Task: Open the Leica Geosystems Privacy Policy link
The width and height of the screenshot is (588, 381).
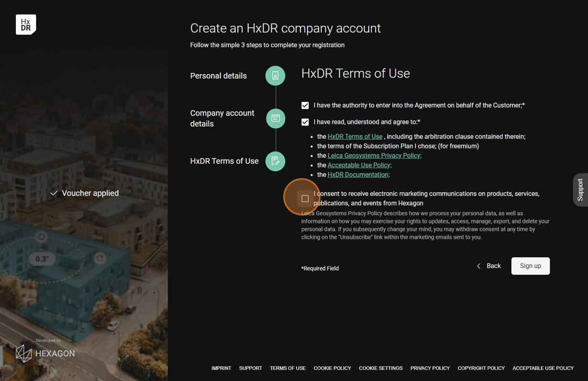Action: tap(374, 156)
